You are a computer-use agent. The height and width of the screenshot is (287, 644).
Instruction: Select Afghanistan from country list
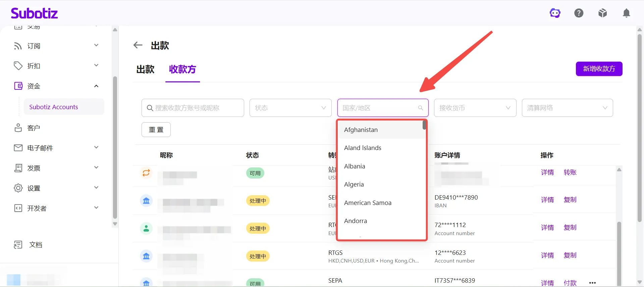[x=382, y=130]
